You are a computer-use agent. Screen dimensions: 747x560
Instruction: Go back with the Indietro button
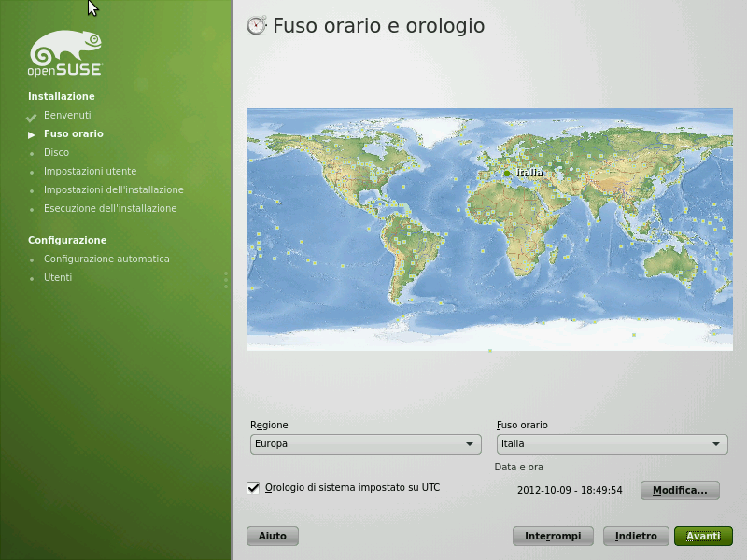636,536
